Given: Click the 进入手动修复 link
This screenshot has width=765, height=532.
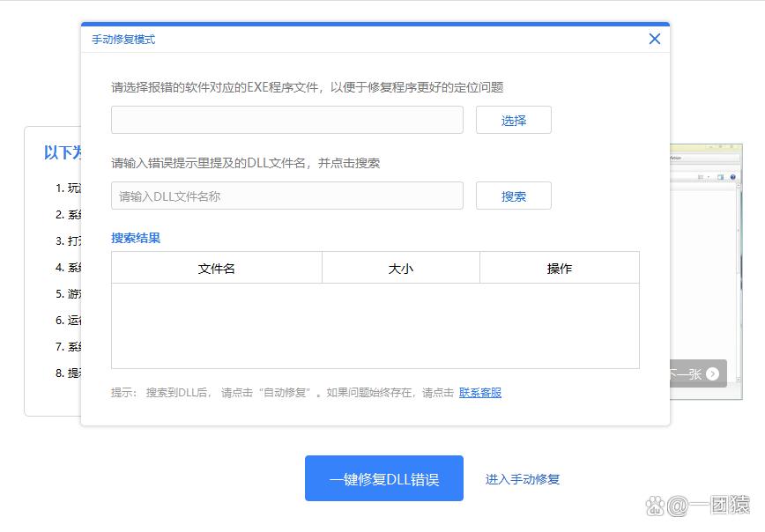Looking at the screenshot, I should (522, 479).
